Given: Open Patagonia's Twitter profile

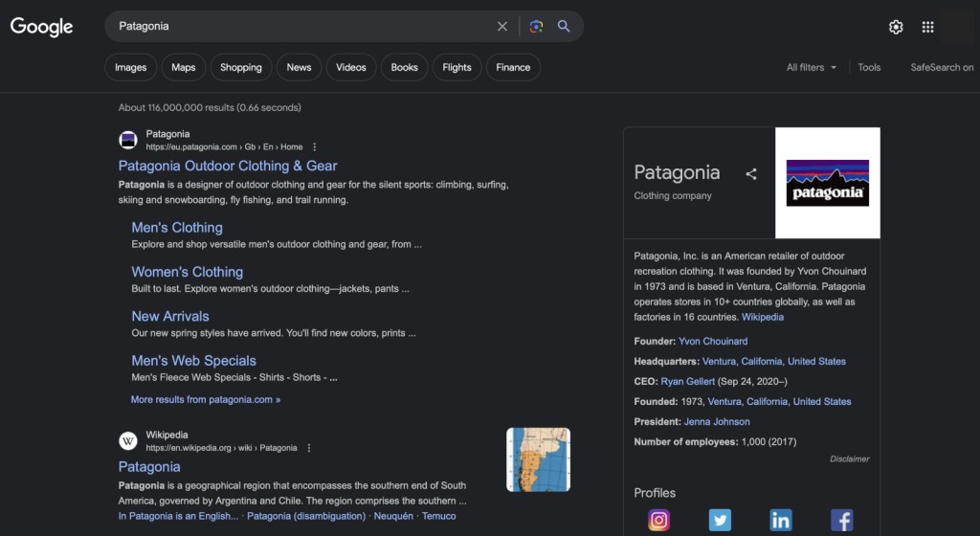Looking at the screenshot, I should 720,520.
